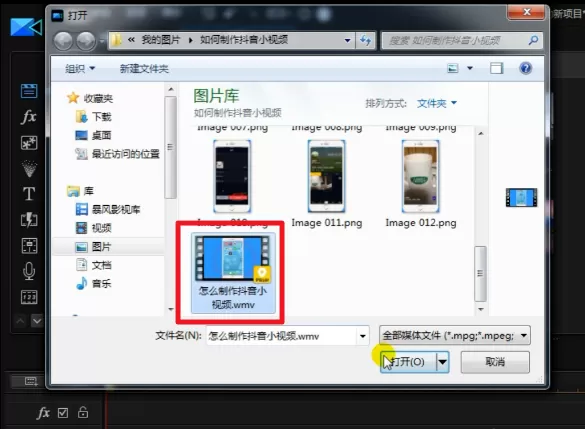Select the Image 011.png thumbnail
The height and width of the screenshot is (429, 585).
point(326,176)
